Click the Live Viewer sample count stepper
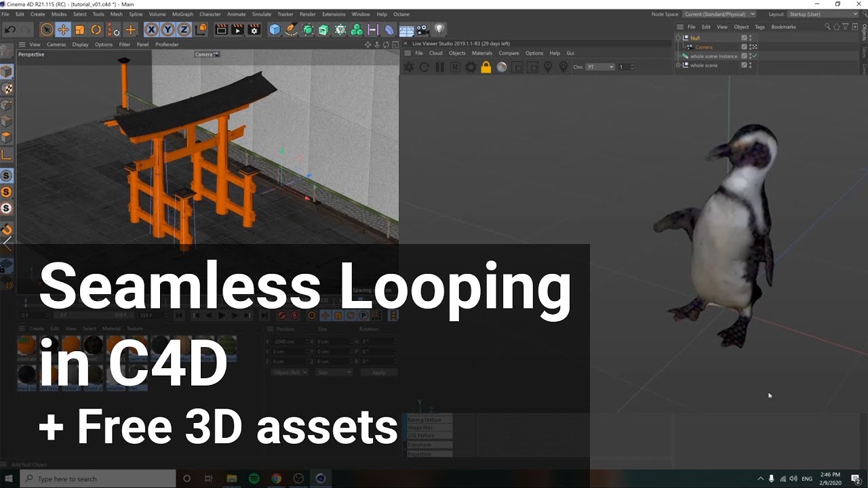868x488 pixels. [632, 66]
